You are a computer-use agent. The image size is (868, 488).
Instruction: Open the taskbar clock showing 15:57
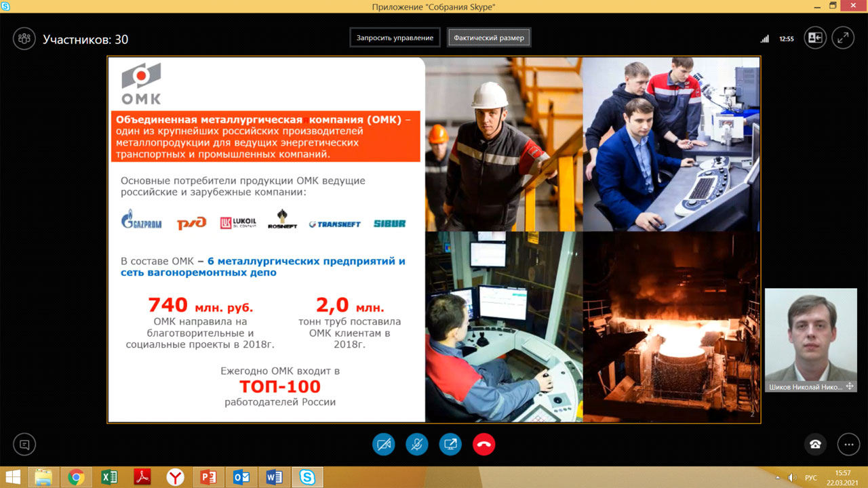click(843, 477)
